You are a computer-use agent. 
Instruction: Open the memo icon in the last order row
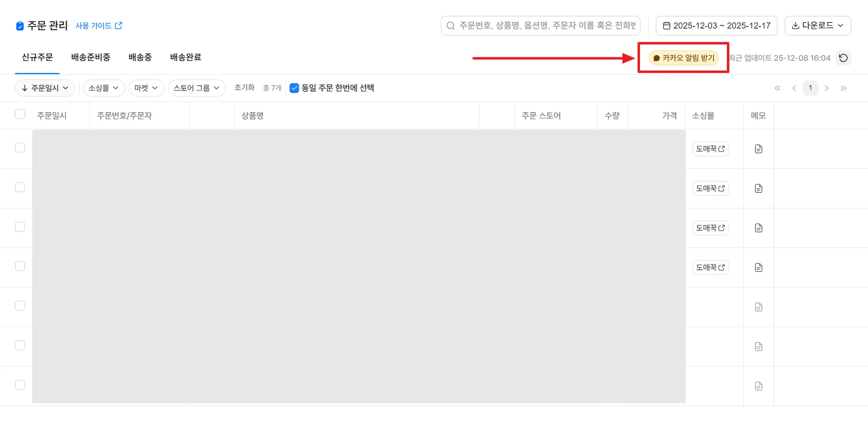click(x=759, y=386)
